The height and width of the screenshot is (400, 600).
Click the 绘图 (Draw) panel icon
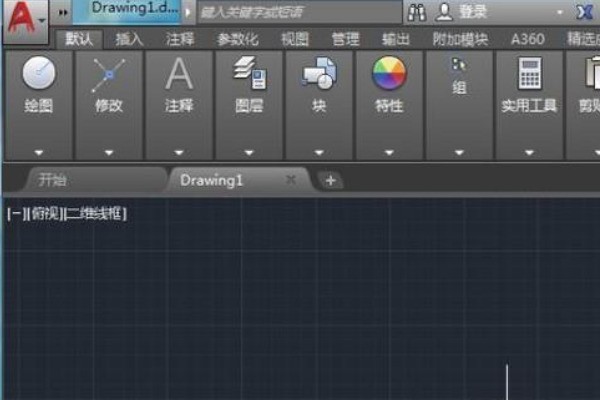click(x=38, y=74)
